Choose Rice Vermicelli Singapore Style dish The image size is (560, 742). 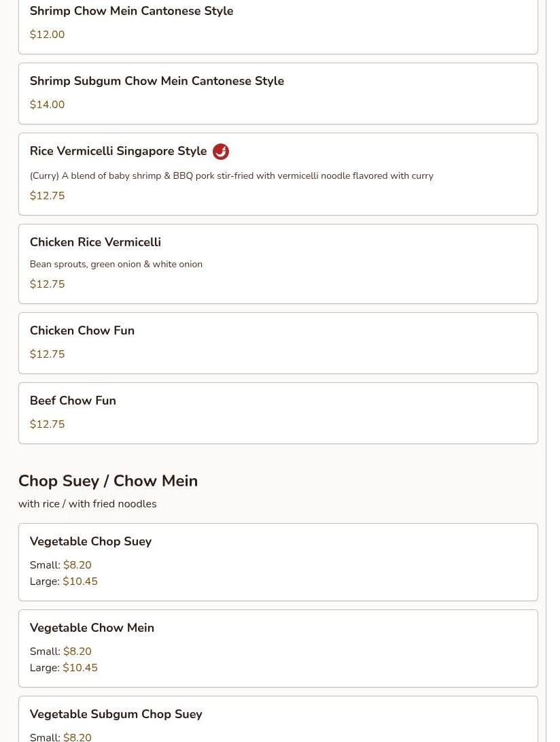coord(278,174)
